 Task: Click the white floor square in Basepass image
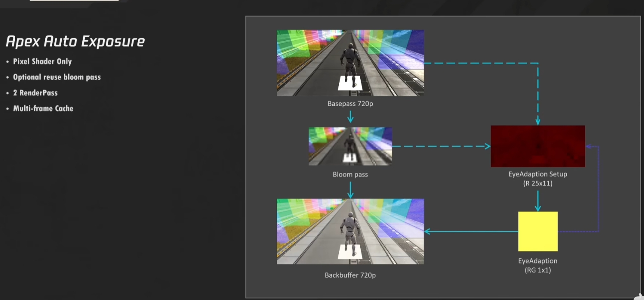tap(350, 83)
